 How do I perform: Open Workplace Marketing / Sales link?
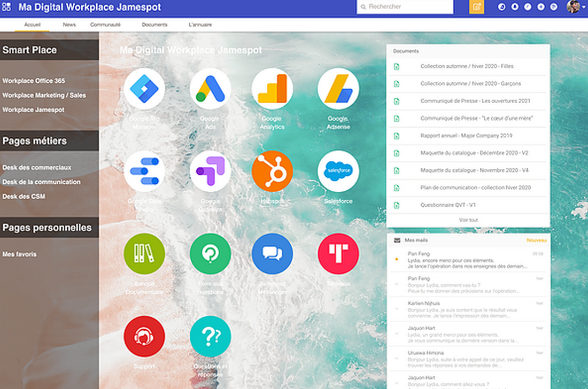click(x=44, y=95)
